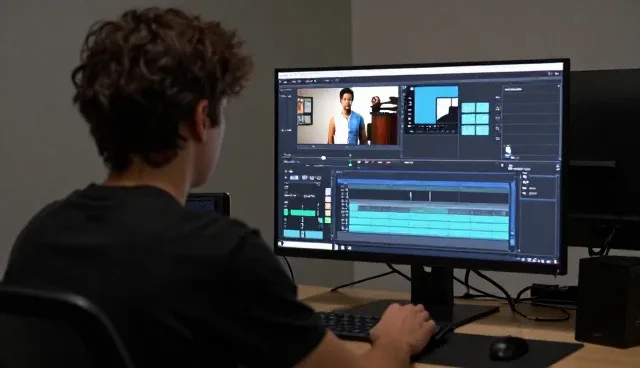Select the top-left cyan tile in the grid
Viewport: 640px width, 368px height.
click(468, 108)
